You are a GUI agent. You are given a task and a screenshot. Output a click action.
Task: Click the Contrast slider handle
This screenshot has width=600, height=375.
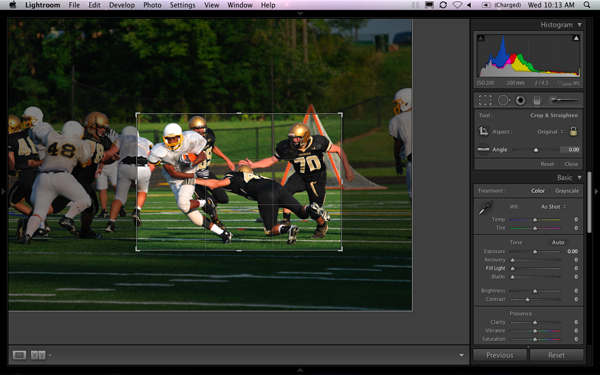point(527,300)
